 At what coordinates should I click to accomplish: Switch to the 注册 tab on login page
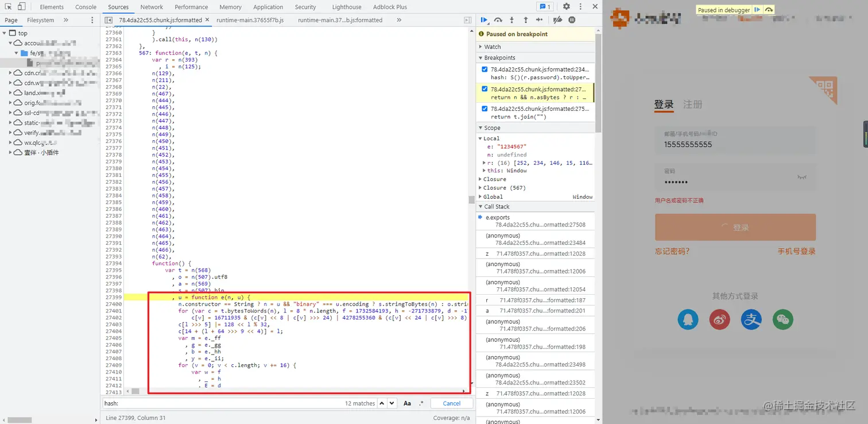692,104
